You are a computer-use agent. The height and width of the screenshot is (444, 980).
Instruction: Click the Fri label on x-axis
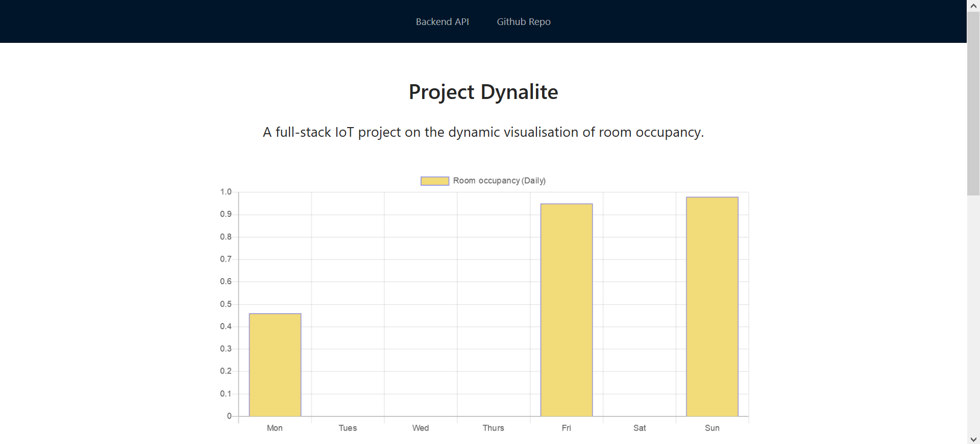(x=567, y=428)
